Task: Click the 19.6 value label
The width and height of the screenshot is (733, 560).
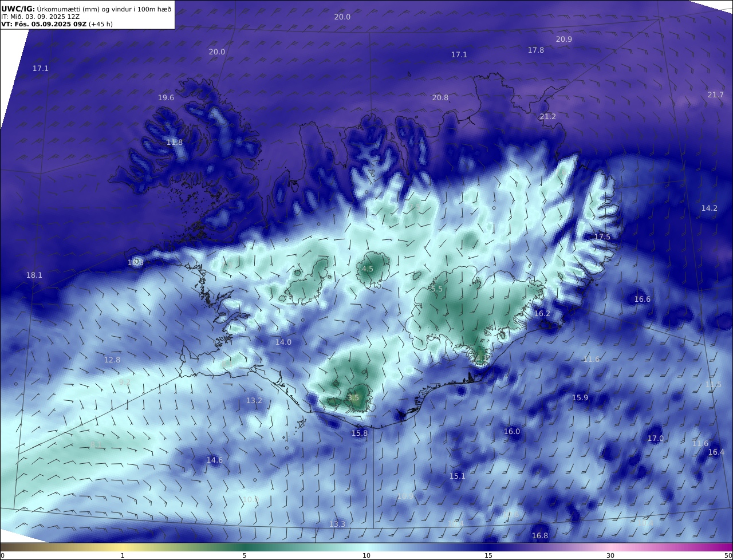Action: (x=165, y=98)
